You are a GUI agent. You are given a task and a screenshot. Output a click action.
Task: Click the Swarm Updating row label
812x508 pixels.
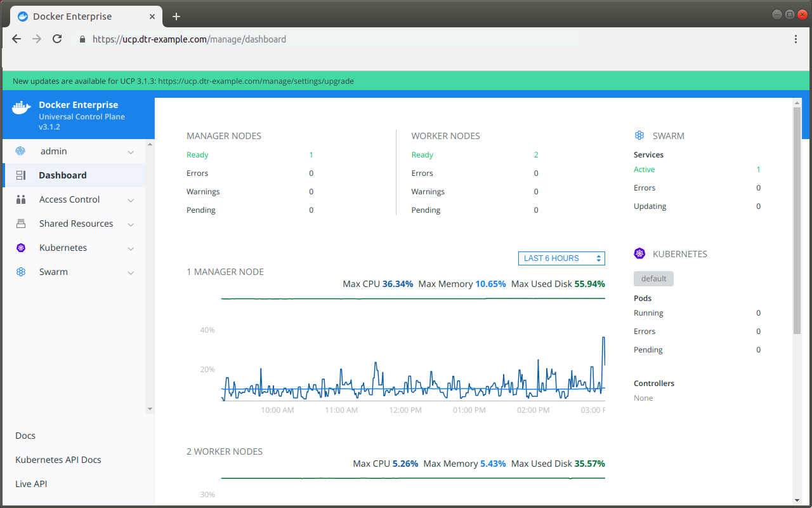(650, 206)
